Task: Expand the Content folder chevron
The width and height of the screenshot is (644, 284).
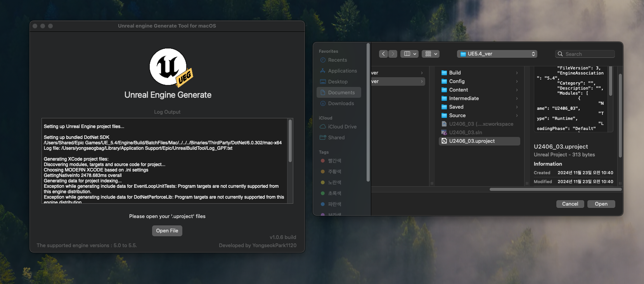Action: click(x=517, y=90)
